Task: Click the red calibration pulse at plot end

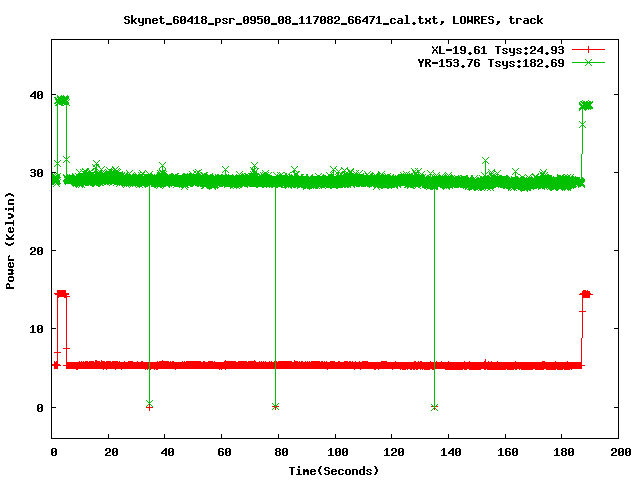Action: click(x=586, y=294)
